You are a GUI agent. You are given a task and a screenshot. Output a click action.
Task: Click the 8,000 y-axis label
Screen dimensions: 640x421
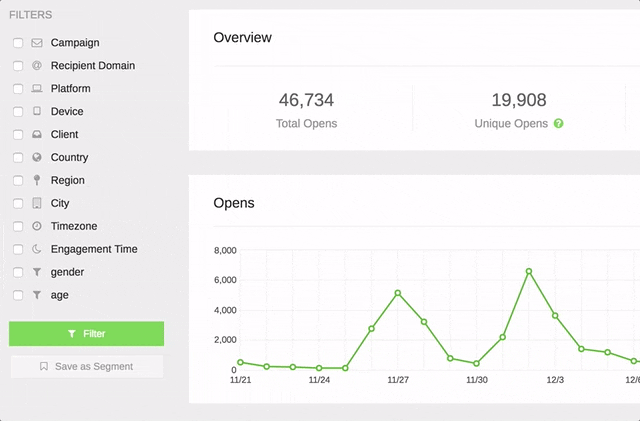[225, 250]
